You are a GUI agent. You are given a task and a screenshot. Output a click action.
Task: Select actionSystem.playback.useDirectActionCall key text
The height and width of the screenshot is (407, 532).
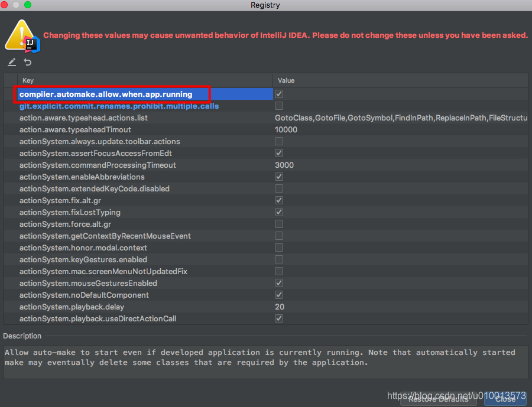98,319
